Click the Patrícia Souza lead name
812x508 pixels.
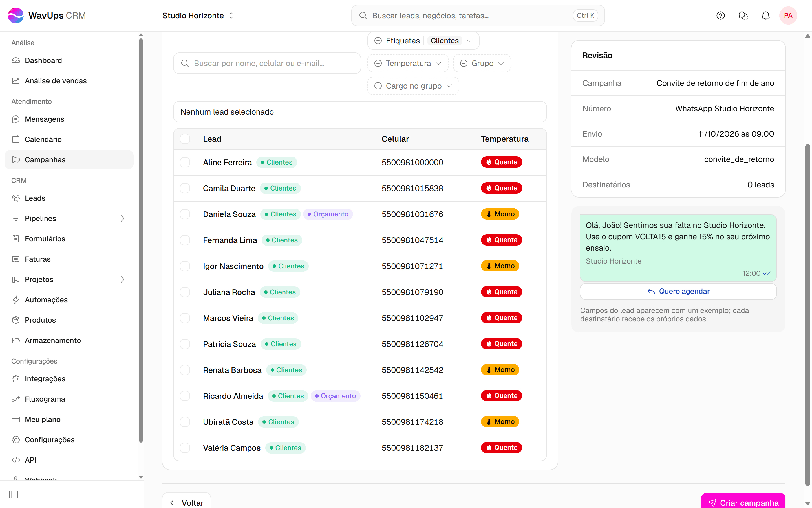[230, 344]
